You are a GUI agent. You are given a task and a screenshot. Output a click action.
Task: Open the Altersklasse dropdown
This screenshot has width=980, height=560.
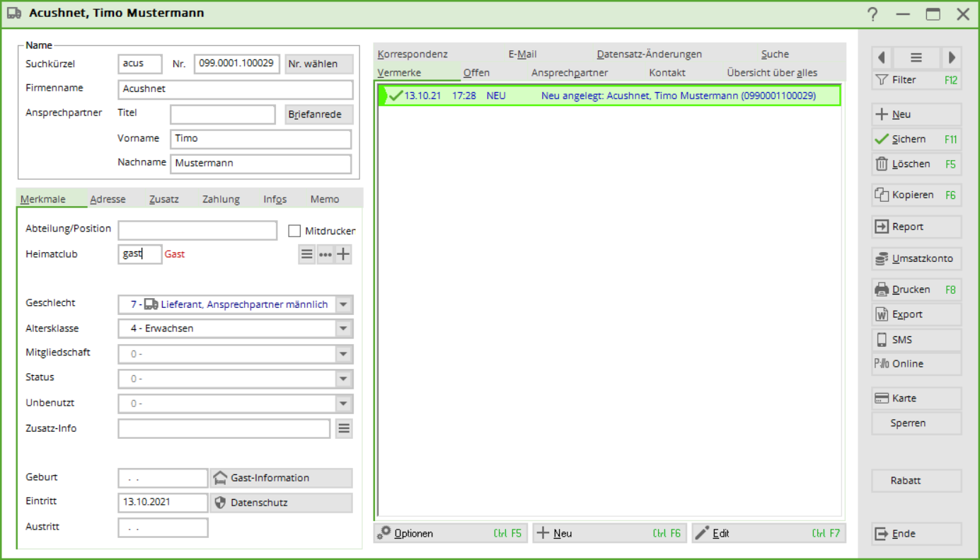(344, 328)
